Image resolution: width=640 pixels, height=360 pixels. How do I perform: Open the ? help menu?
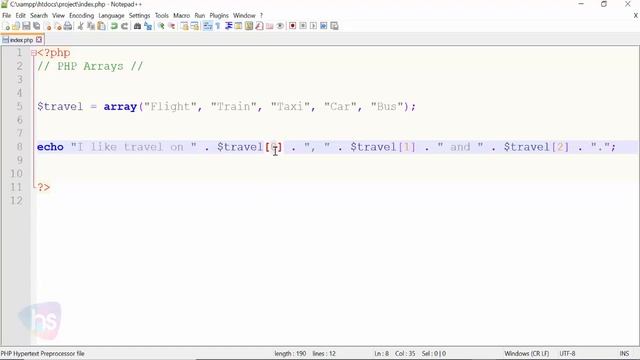(261, 16)
